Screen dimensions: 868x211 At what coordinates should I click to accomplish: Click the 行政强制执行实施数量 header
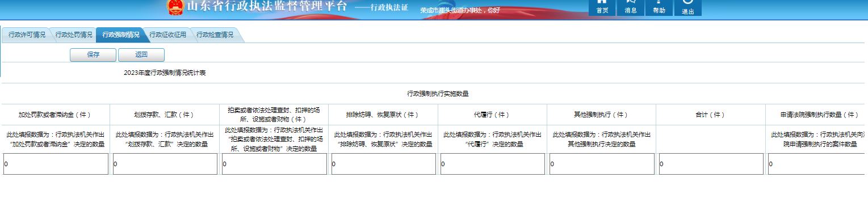coord(438,94)
